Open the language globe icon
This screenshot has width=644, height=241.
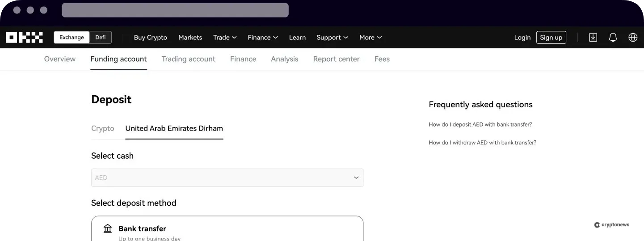633,38
